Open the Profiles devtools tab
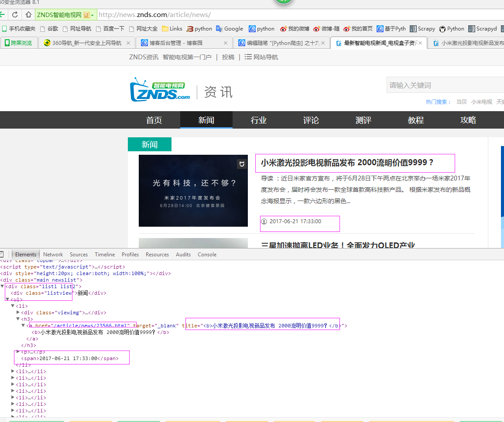The width and height of the screenshot is (504, 422). [x=130, y=254]
